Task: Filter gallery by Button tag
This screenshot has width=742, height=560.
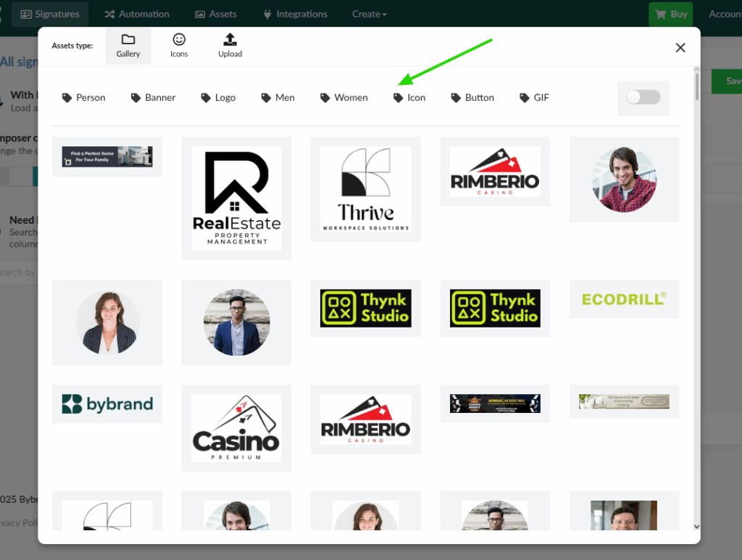Action: point(472,98)
